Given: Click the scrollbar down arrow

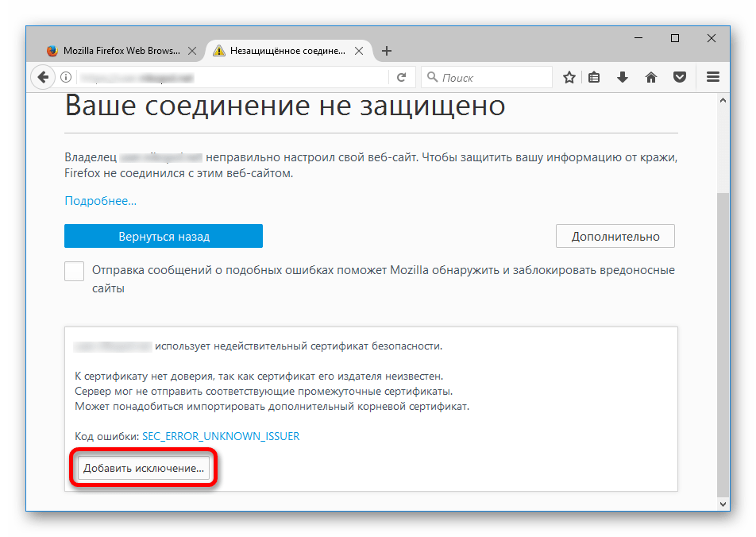Looking at the screenshot, I should 723,504.
